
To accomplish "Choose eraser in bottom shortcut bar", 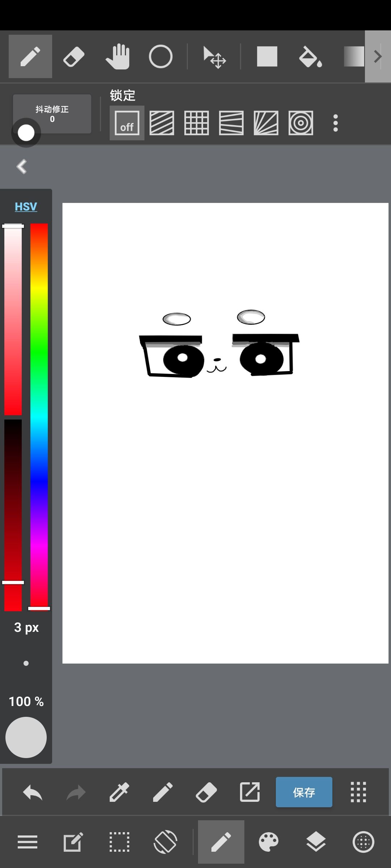I will tap(206, 792).
